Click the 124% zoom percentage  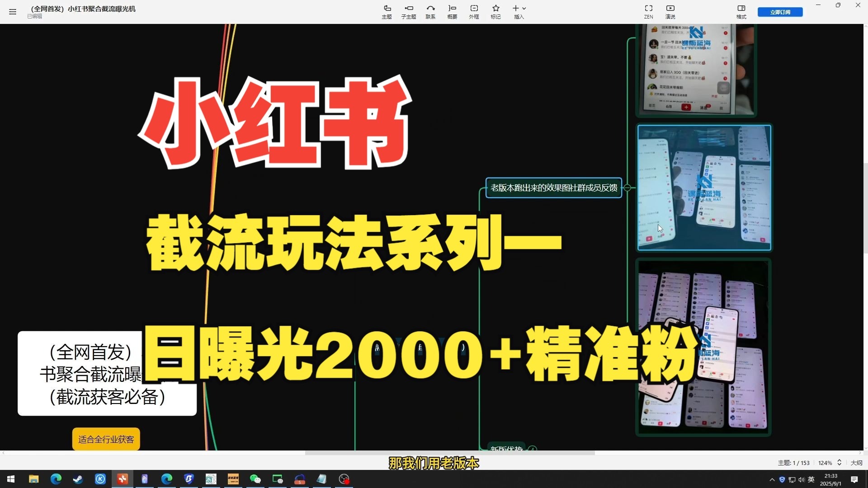click(825, 463)
